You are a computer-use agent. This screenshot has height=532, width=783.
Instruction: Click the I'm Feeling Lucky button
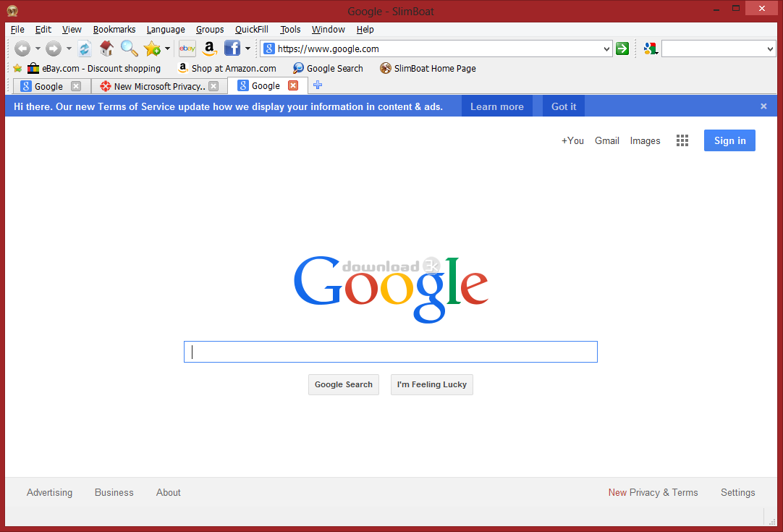[431, 384]
